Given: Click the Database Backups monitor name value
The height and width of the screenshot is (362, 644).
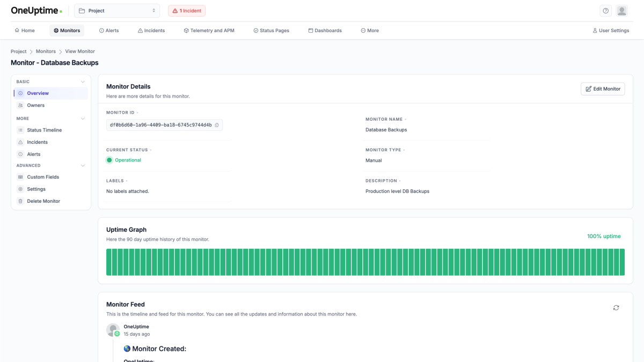Looking at the screenshot, I should click(386, 130).
